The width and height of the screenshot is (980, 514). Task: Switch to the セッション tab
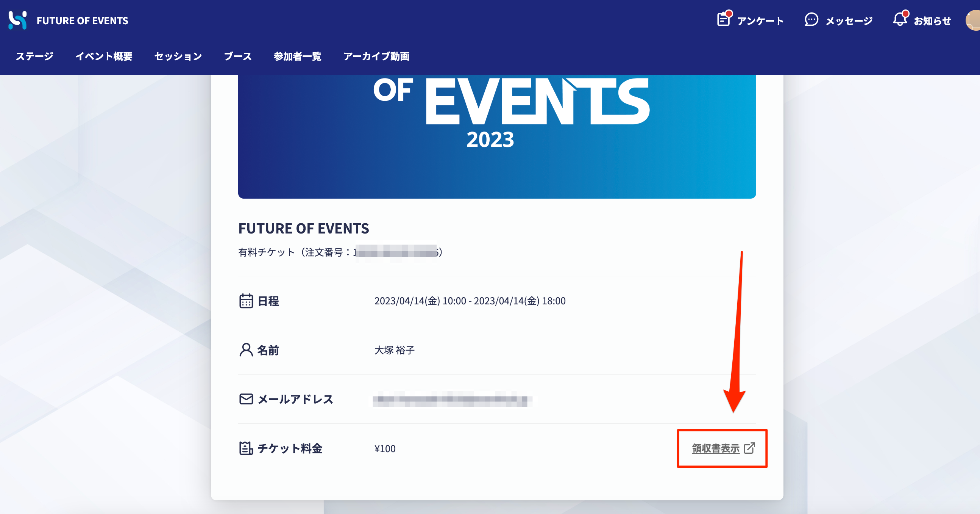[x=178, y=56]
